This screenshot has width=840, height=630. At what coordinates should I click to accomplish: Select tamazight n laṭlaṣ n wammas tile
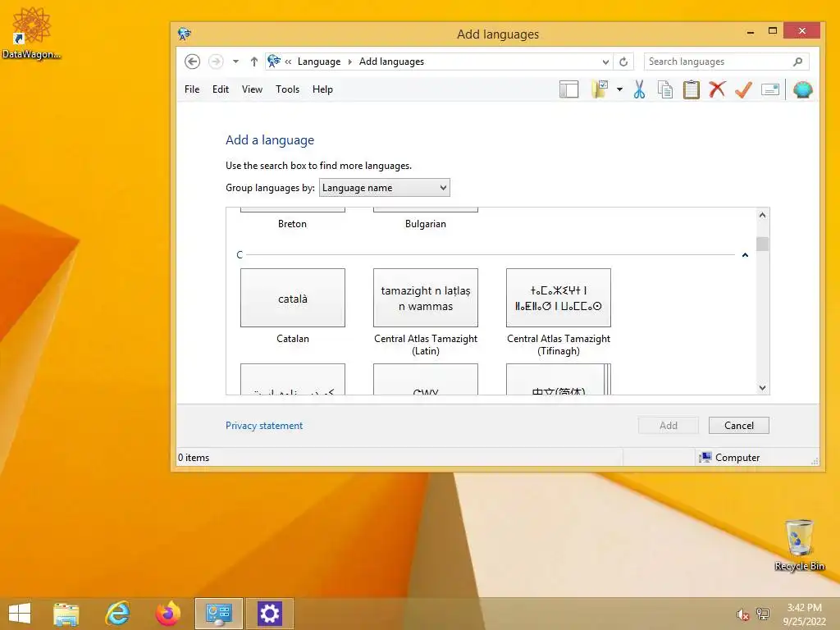pyautogui.click(x=426, y=298)
